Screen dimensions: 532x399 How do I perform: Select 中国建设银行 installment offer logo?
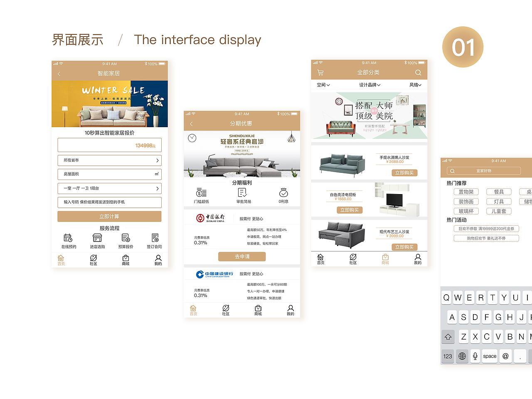coord(214,274)
